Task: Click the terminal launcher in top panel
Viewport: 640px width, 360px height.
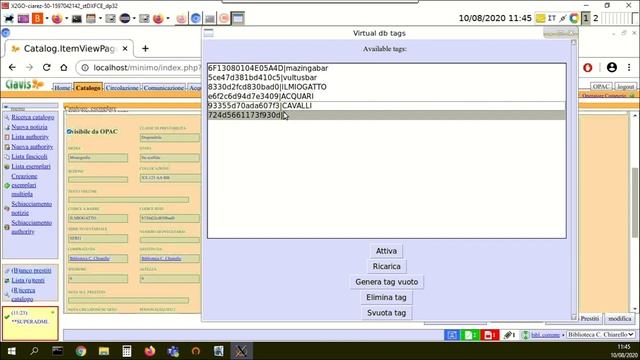Action: [76, 18]
